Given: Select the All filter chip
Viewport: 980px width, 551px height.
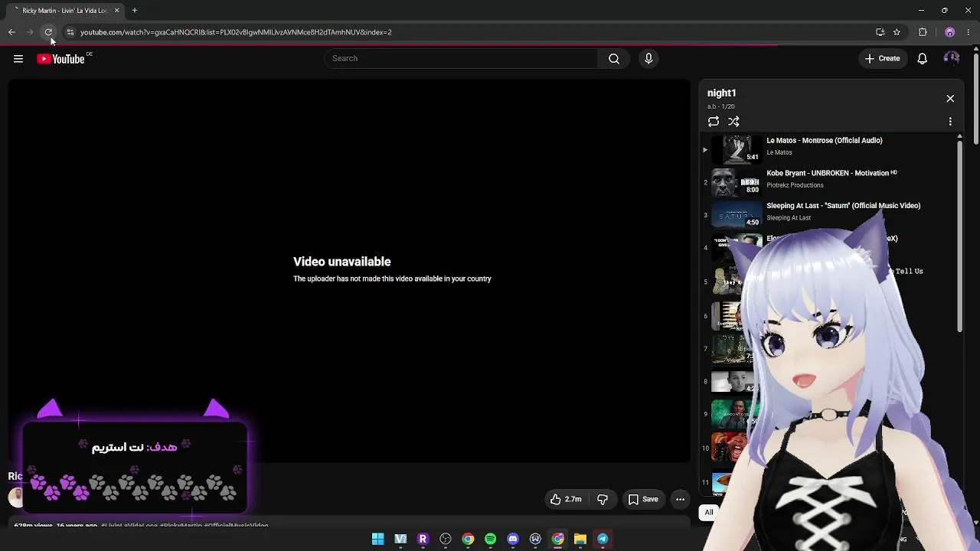Looking at the screenshot, I should tap(709, 513).
